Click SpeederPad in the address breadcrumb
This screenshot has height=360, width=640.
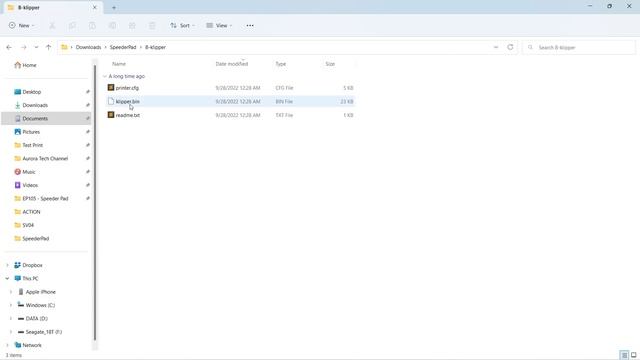[123, 47]
